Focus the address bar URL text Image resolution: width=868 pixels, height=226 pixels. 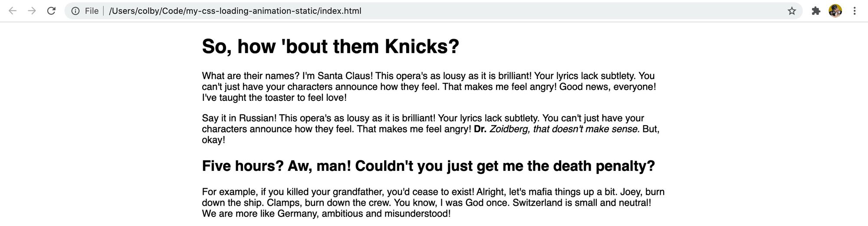[x=235, y=11]
